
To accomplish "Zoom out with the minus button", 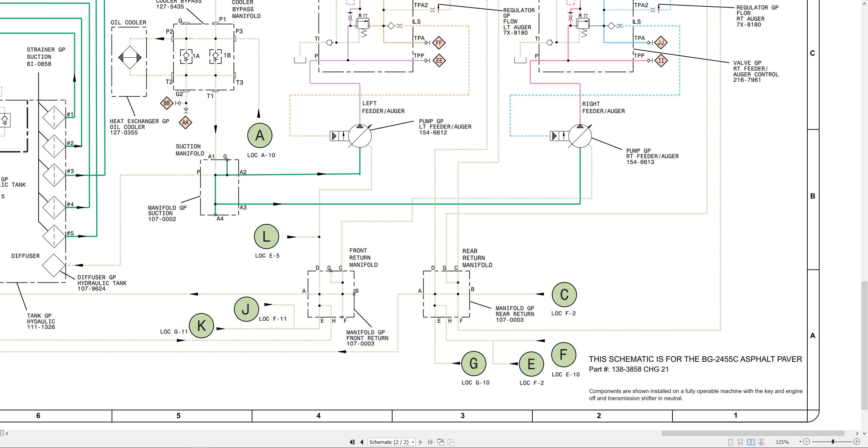I will (x=807, y=442).
